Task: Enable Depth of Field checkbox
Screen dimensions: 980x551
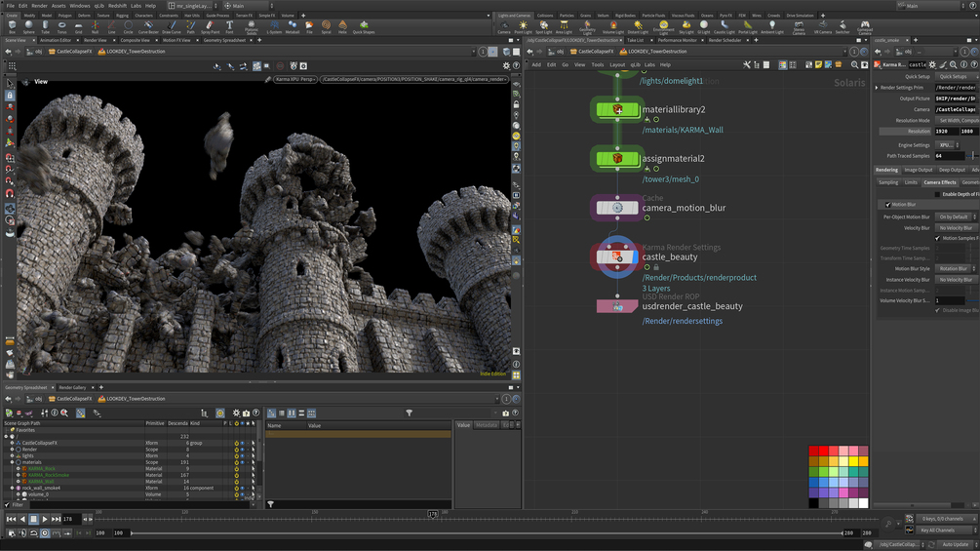Action: 938,194
